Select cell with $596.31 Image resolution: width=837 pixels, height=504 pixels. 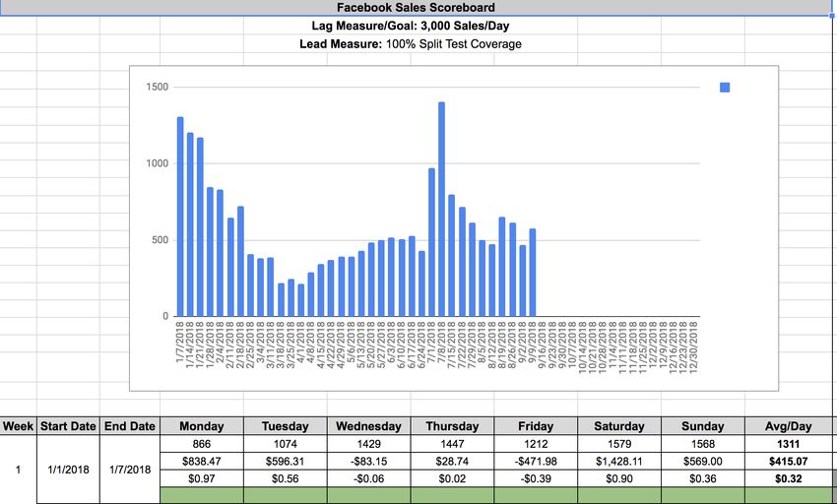tap(285, 462)
